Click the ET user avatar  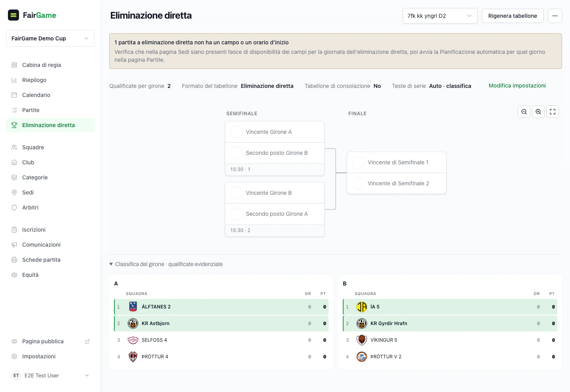click(x=16, y=375)
